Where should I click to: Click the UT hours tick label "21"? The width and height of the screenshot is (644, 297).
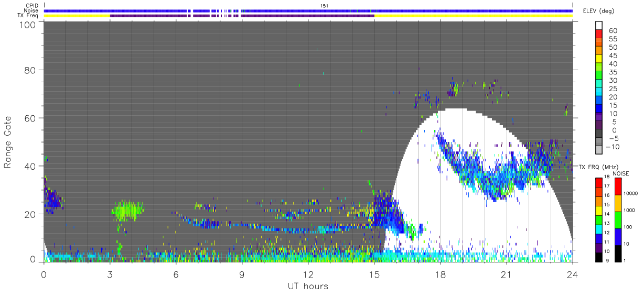(506, 274)
